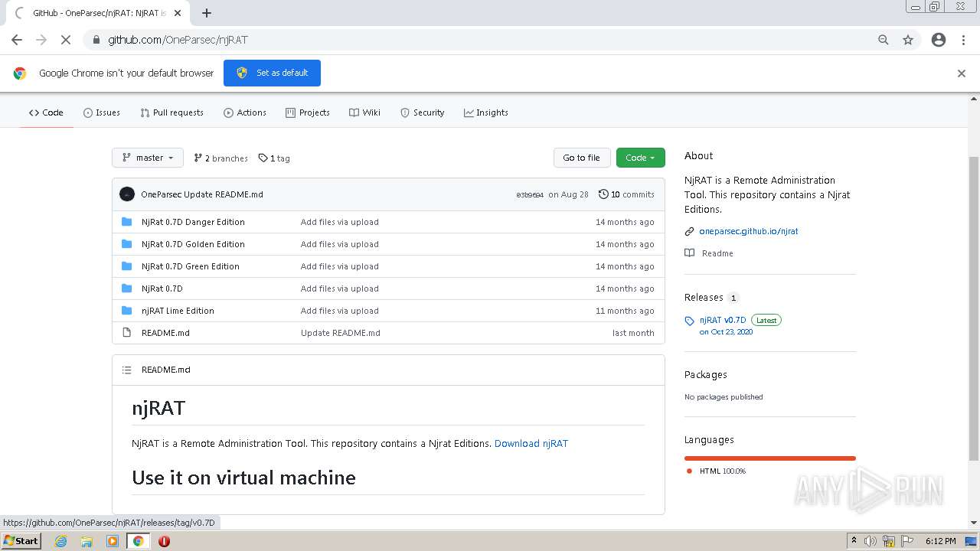The width and height of the screenshot is (980, 551).
Task: Click folder icon for NjRat 0.7D Golden Edition
Action: point(127,244)
